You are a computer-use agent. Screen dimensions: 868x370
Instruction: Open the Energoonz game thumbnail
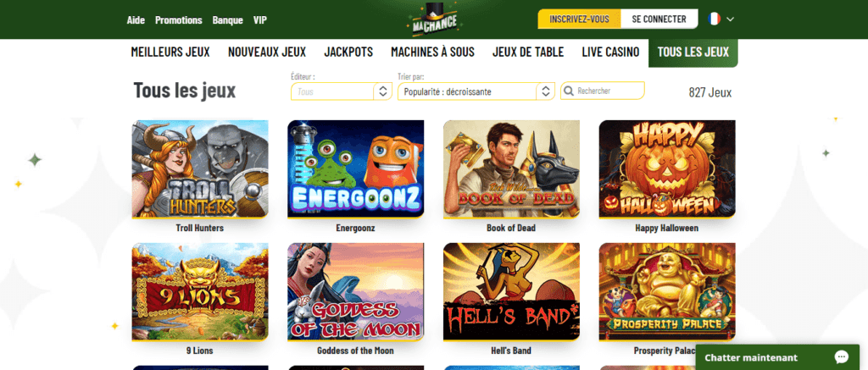pos(355,168)
